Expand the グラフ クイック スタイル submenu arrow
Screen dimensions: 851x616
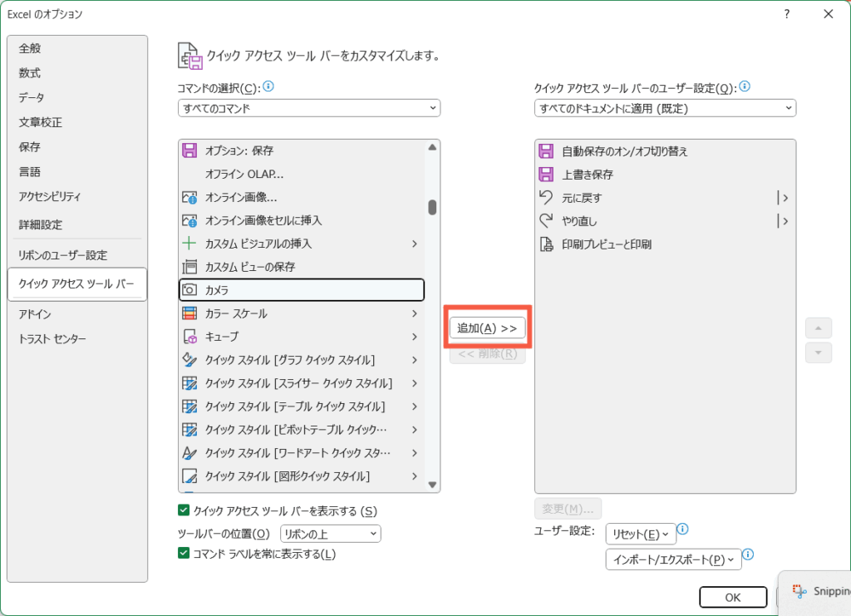coord(415,360)
